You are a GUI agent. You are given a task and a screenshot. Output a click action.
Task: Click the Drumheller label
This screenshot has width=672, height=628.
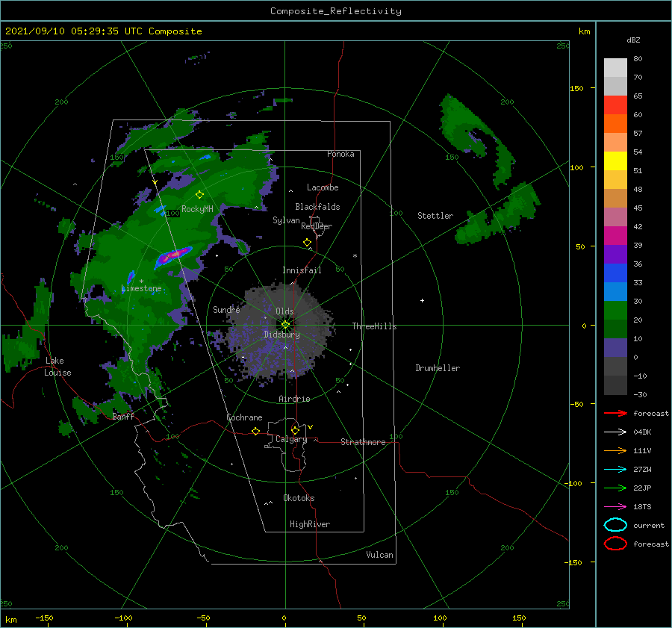(x=438, y=368)
